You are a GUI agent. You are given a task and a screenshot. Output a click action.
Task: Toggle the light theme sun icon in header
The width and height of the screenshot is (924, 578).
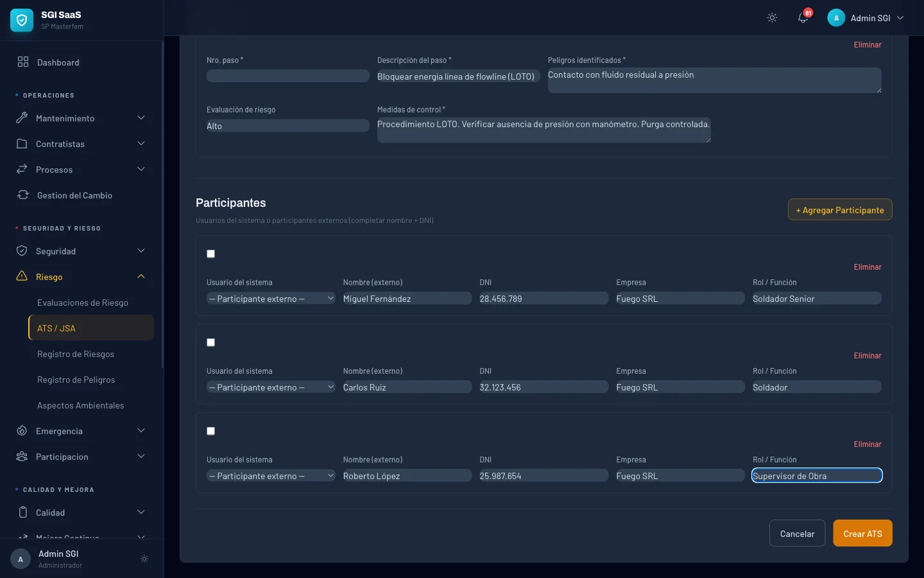coord(772,18)
